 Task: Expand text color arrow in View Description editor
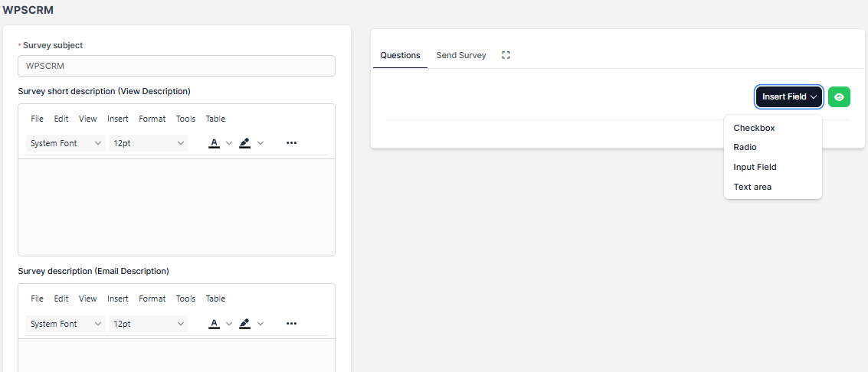pyautogui.click(x=229, y=143)
